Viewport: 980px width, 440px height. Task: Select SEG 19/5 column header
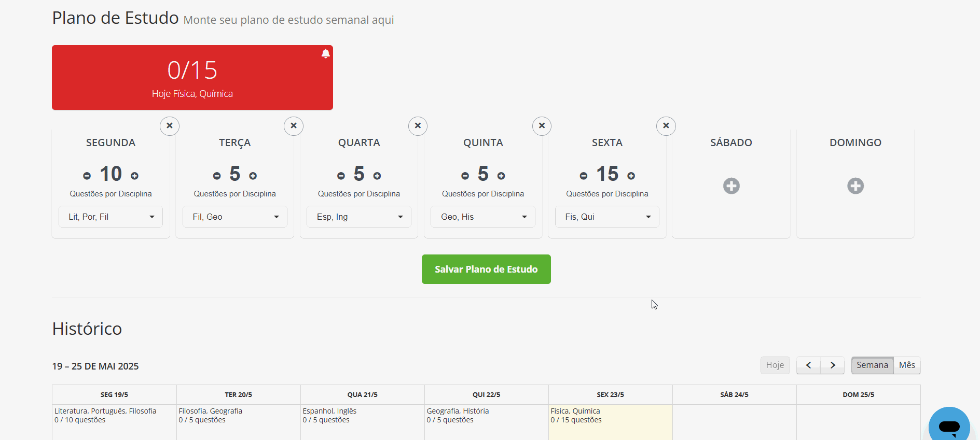pos(114,394)
